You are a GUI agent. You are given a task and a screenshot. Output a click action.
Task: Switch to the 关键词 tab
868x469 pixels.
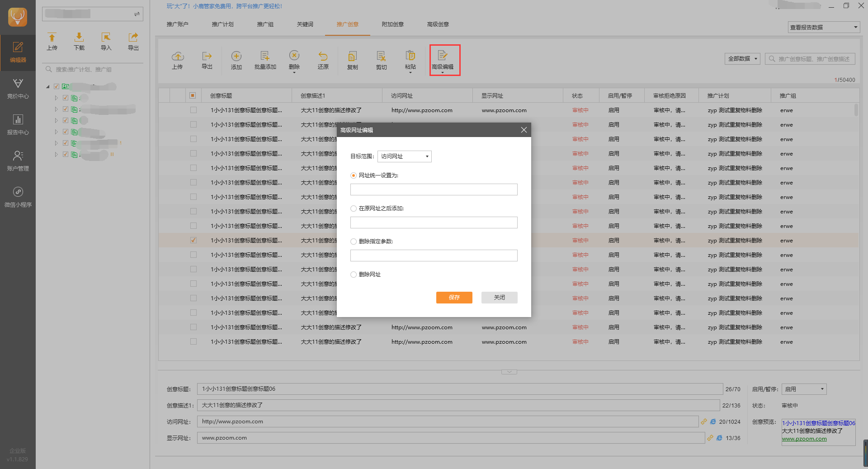click(305, 24)
